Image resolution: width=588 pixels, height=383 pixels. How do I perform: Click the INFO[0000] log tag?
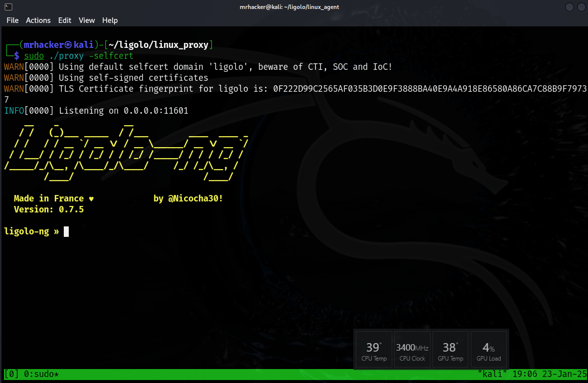pos(29,111)
